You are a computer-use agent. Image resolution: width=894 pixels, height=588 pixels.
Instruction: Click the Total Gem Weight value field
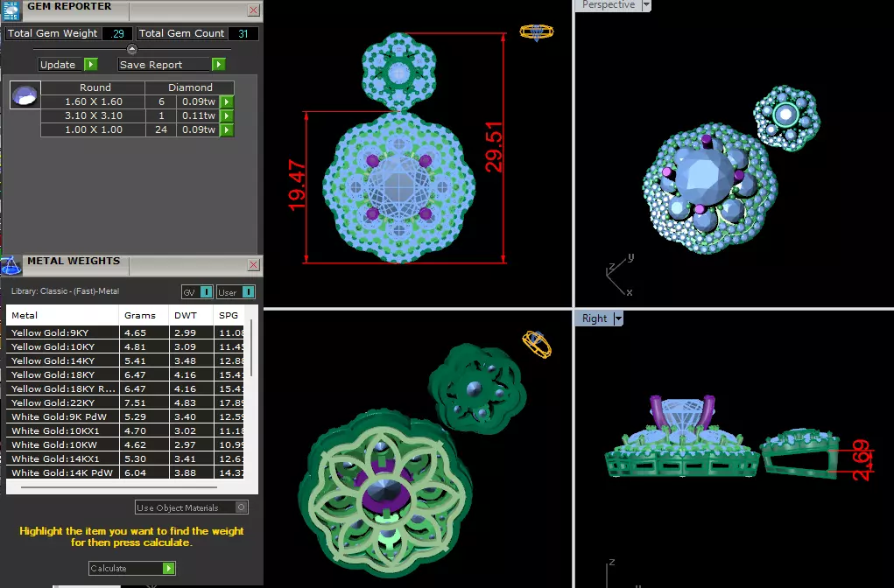tap(117, 33)
